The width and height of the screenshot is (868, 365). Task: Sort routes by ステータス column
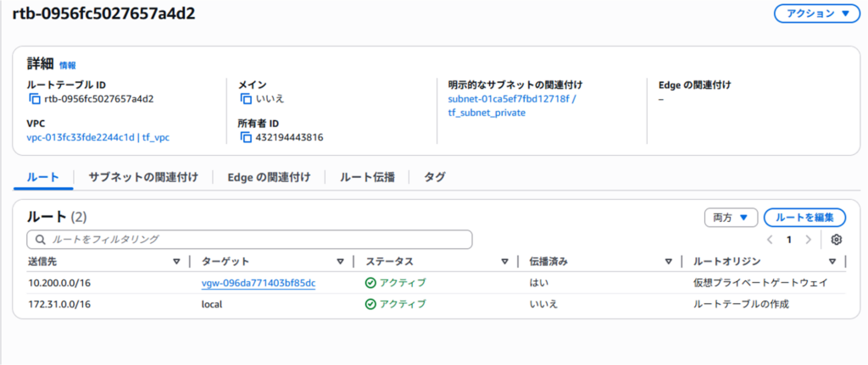coord(504,262)
